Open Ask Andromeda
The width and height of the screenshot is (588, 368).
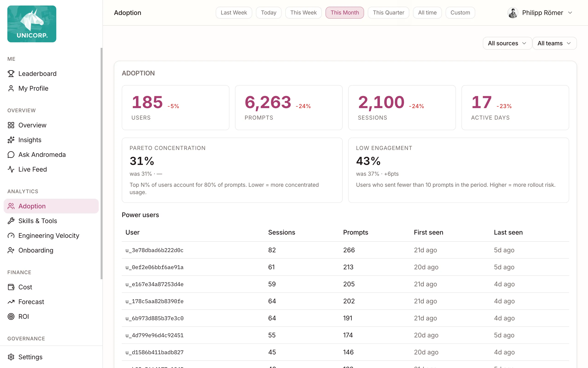pos(51,155)
